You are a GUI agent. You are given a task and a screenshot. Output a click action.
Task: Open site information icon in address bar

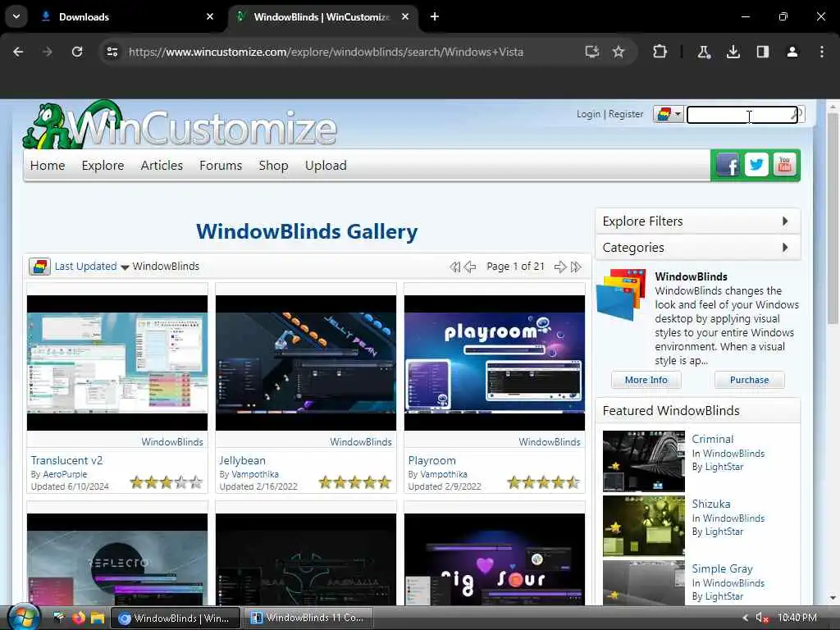(112, 52)
